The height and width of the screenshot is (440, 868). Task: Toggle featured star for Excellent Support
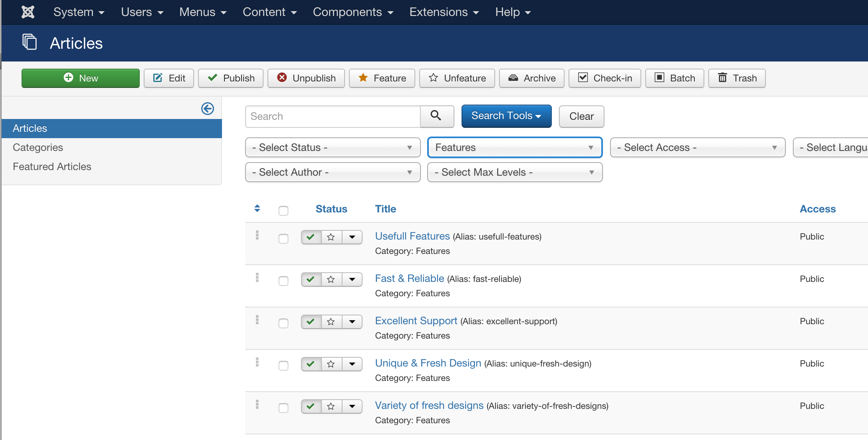pos(331,322)
